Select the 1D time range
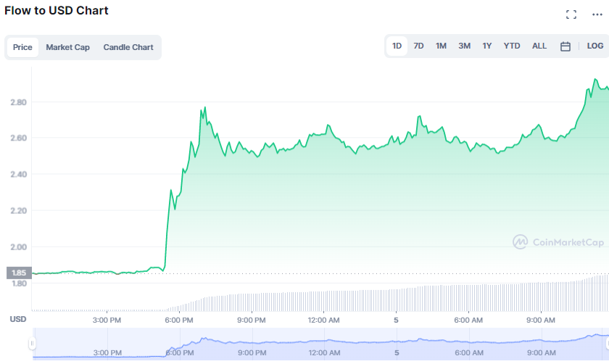Screen dimensions: 609x364 (397, 46)
